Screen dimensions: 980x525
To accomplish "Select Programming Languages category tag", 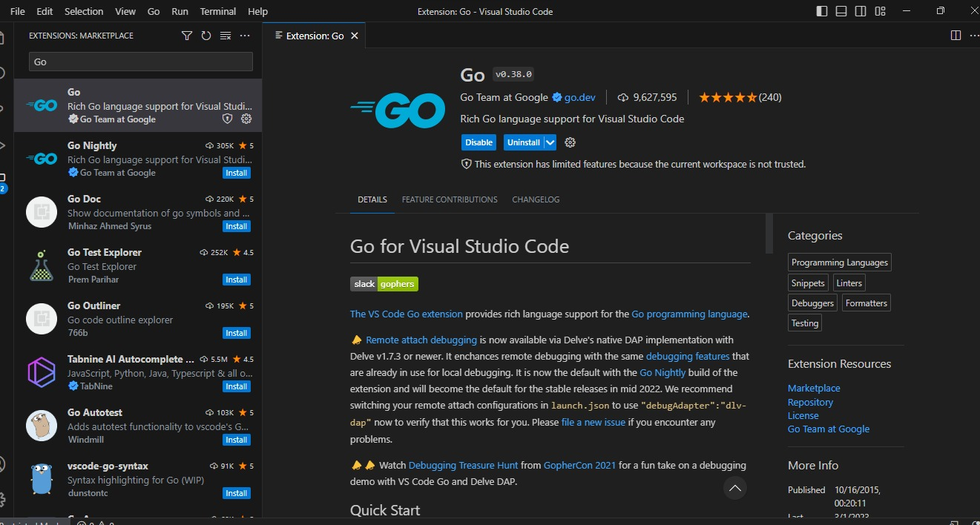I will 840,262.
